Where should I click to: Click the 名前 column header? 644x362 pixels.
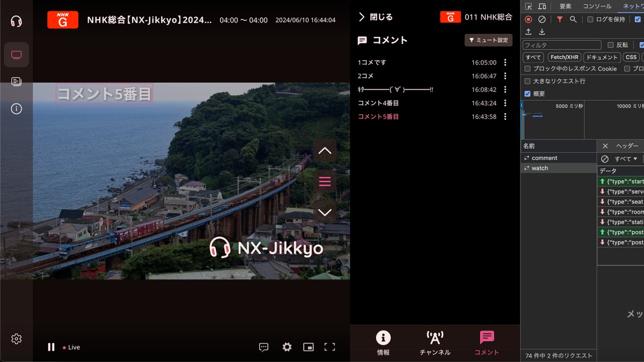point(558,146)
